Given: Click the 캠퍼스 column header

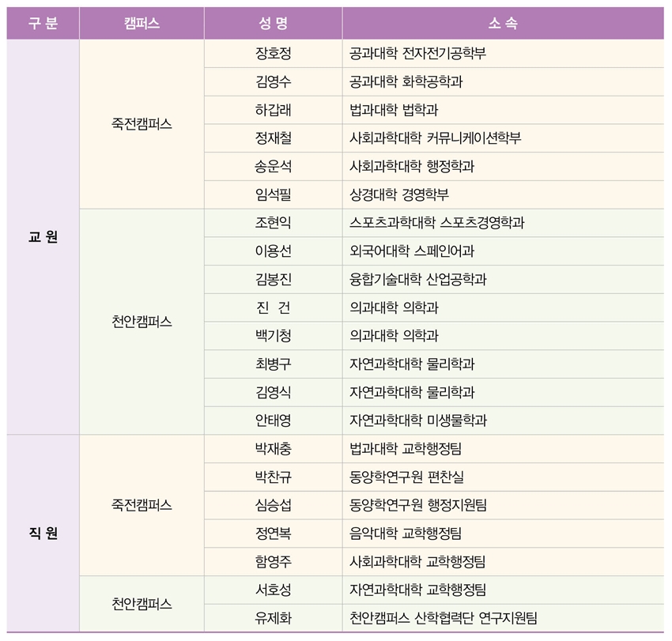Looking at the screenshot, I should click(142, 23).
